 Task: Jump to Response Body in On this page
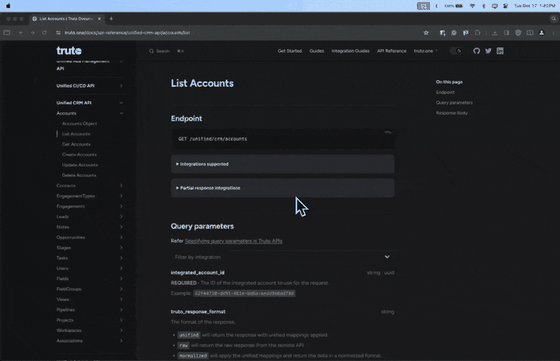[x=451, y=113]
